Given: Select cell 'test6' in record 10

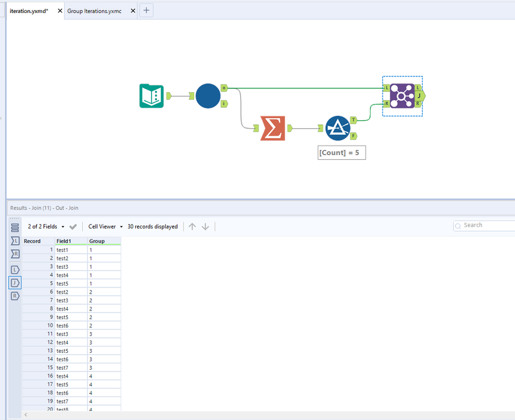Looking at the screenshot, I should pos(71,325).
